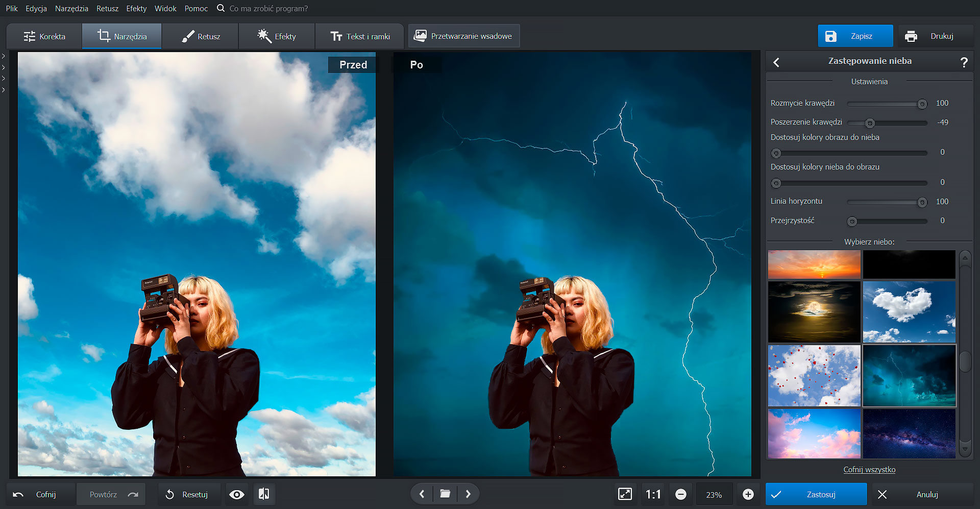Click the Rozmycie krawędzi value 100
980x509 pixels.
click(x=942, y=103)
